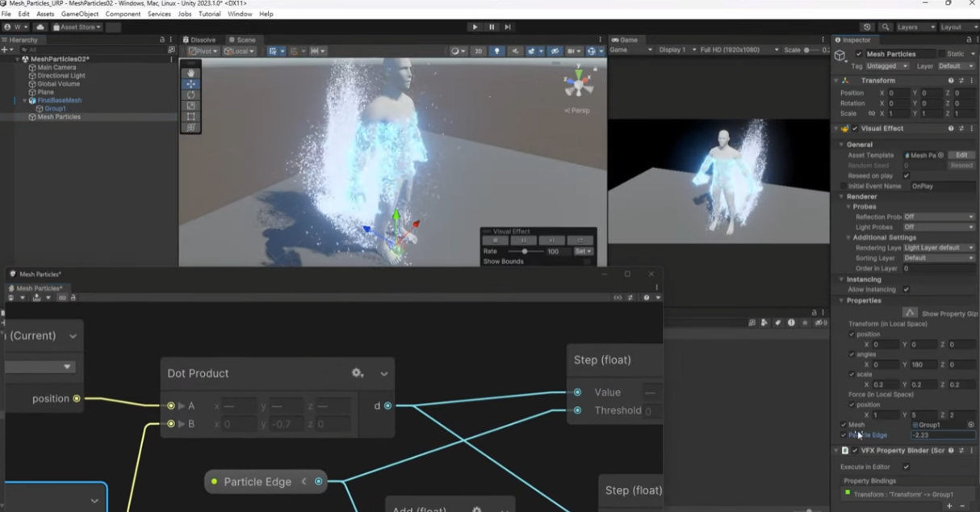This screenshot has width=980, height=512.
Task: Click the Edit button next to Asset Template
Action: (961, 155)
